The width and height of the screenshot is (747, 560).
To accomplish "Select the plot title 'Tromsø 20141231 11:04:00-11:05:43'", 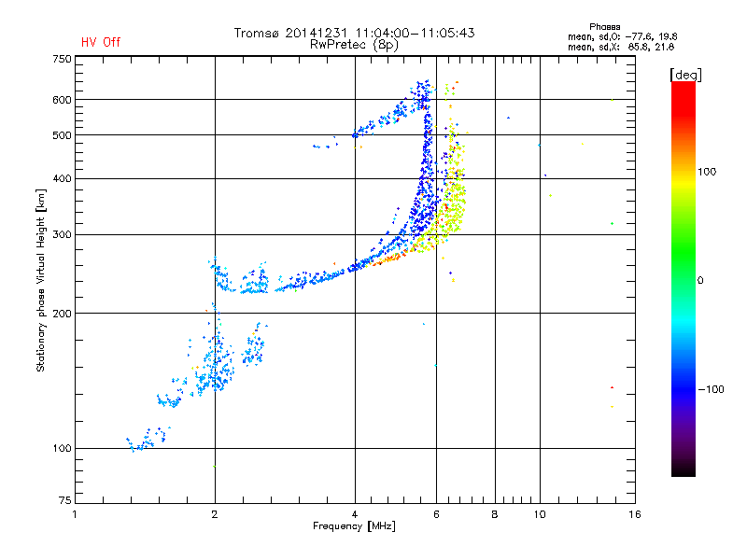I will click(x=354, y=33).
